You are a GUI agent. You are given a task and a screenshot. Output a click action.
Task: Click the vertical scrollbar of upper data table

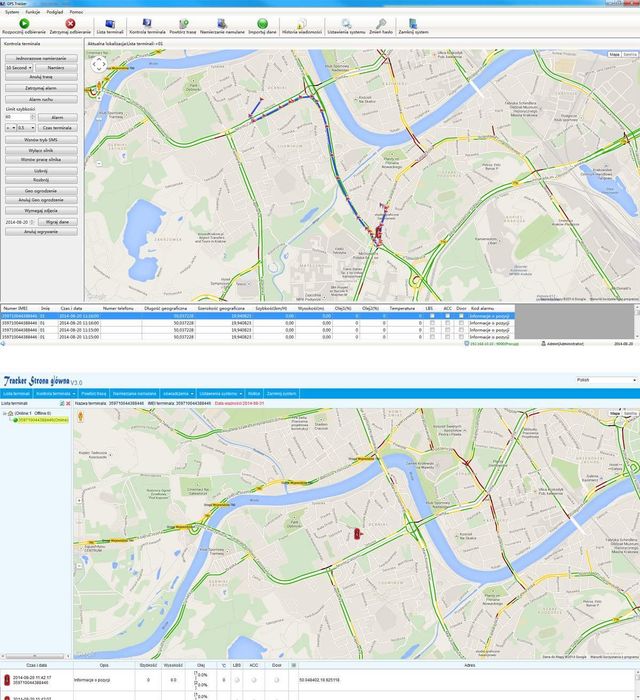pos(636,322)
